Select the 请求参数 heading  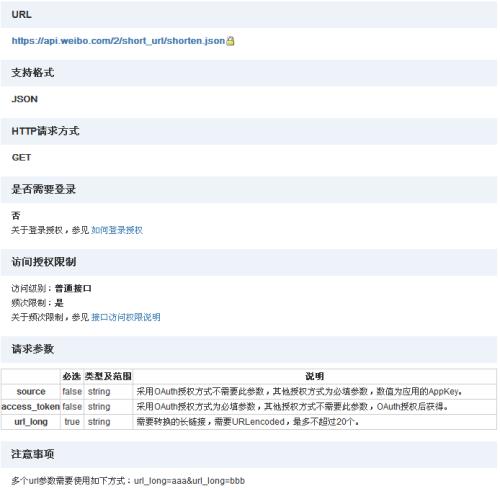coord(33,349)
